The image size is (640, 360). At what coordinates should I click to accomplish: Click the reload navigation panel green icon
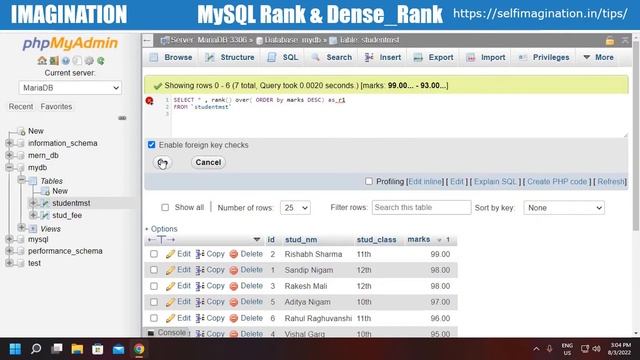pyautogui.click(x=101, y=61)
